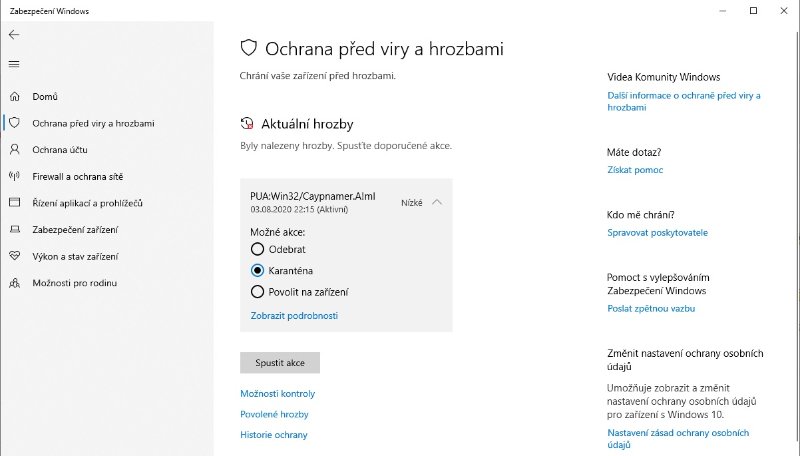Viewport: 800px width, 456px height.
Task: Minimize the Zabezpečení Windows window
Action: [x=722, y=11]
